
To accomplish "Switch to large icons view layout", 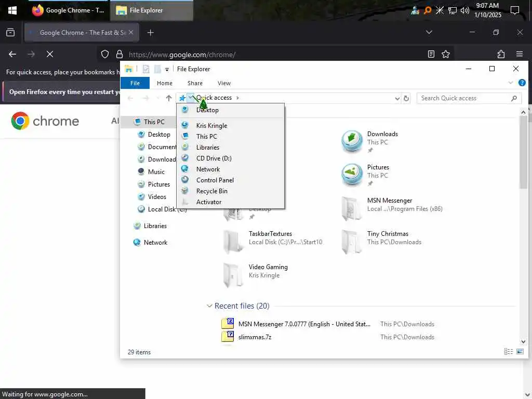I will pos(520,352).
